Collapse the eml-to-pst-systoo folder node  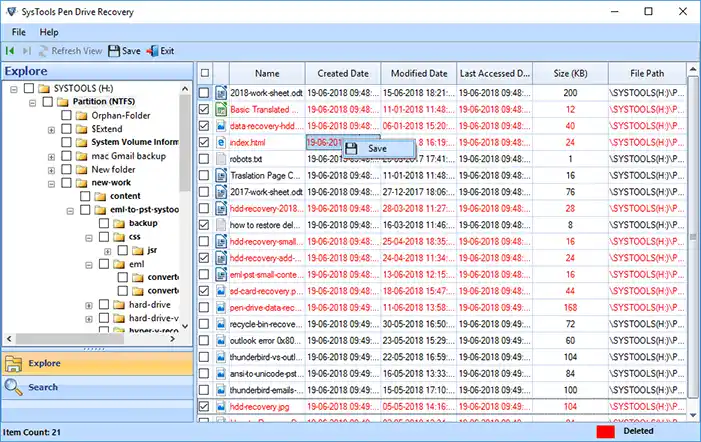pos(70,211)
